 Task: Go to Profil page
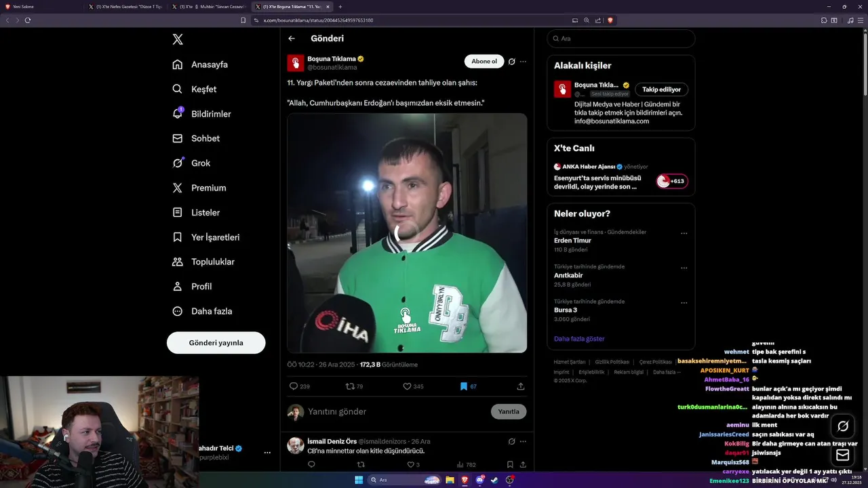pyautogui.click(x=193, y=286)
